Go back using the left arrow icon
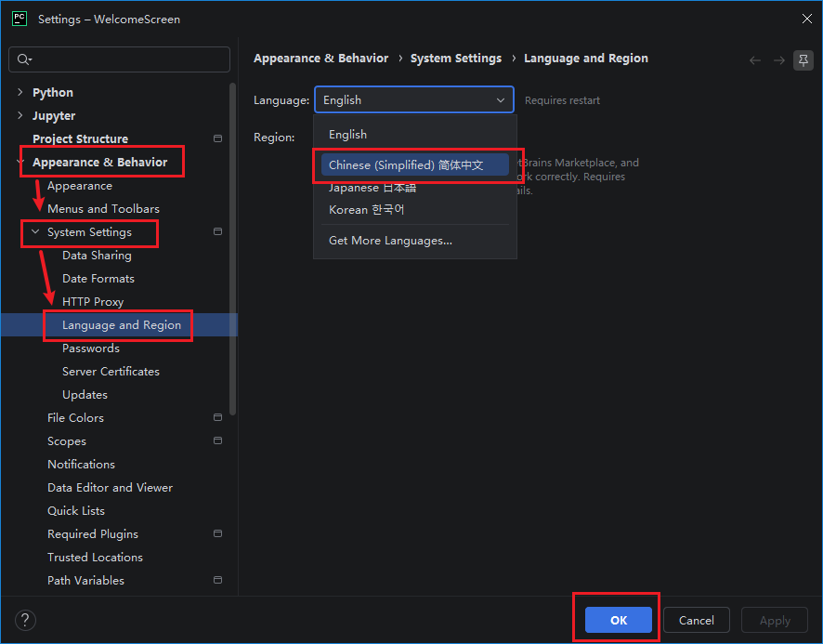Viewport: 823px width, 644px height. [x=755, y=60]
